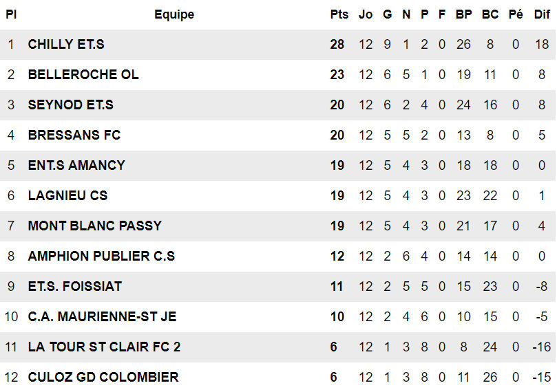This screenshot has height=392, width=557.
Task: Click the Pl column header
Action: 11,14
